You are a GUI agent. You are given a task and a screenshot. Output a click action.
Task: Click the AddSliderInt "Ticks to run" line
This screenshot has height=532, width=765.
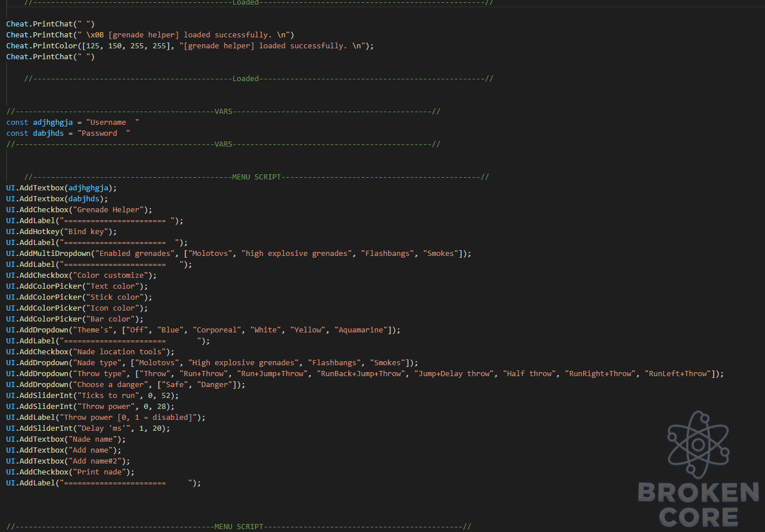(93, 395)
